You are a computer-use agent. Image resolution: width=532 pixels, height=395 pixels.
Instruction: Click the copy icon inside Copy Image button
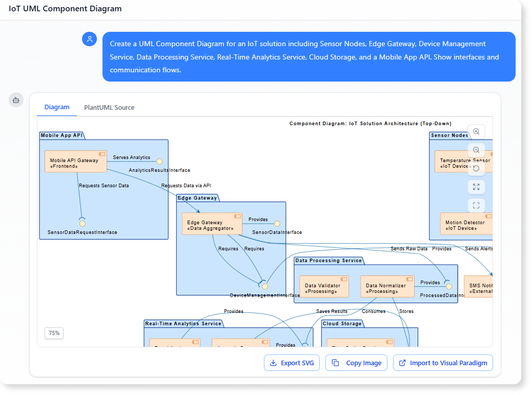(x=336, y=363)
